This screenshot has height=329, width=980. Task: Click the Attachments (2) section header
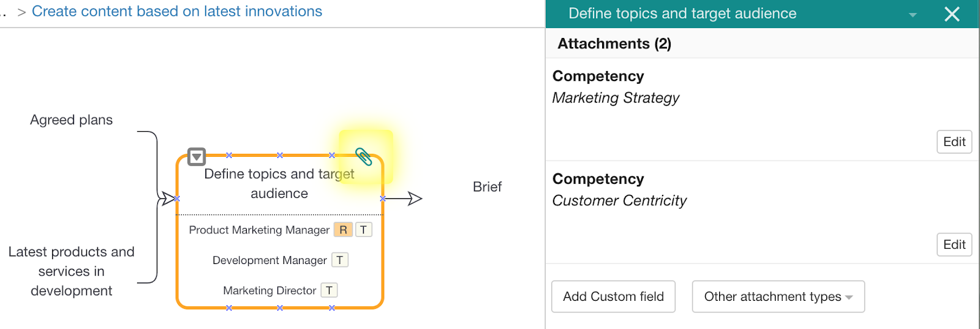click(x=614, y=44)
